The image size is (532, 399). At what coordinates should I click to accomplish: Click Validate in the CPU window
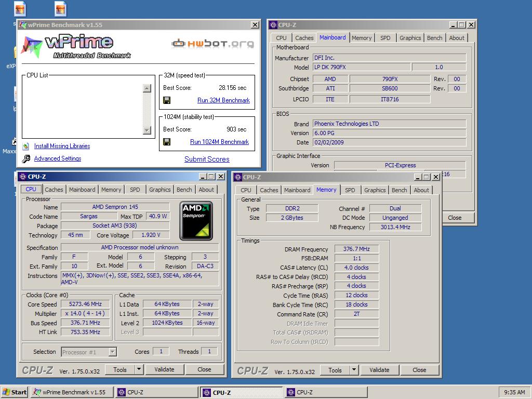tap(164, 369)
